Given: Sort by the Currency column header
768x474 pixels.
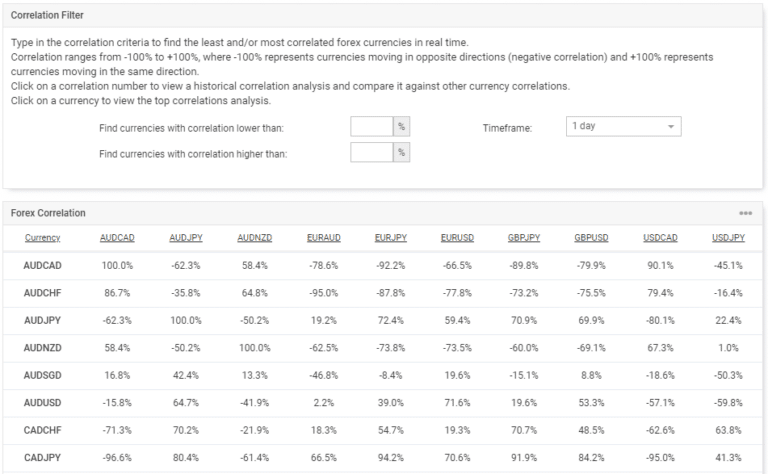Looking at the screenshot, I should point(42,238).
